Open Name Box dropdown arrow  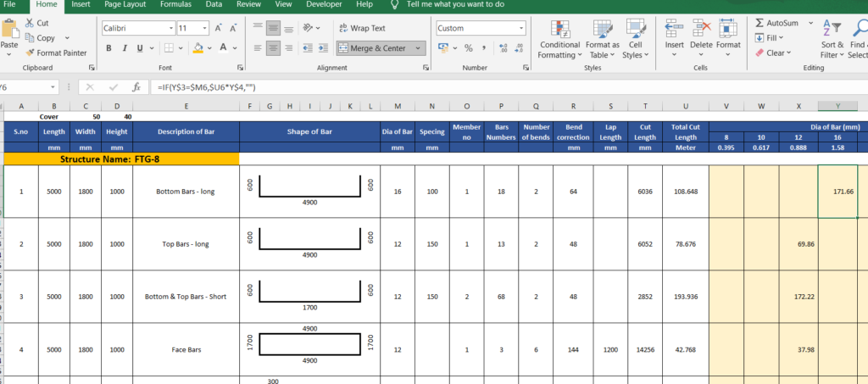pos(53,87)
